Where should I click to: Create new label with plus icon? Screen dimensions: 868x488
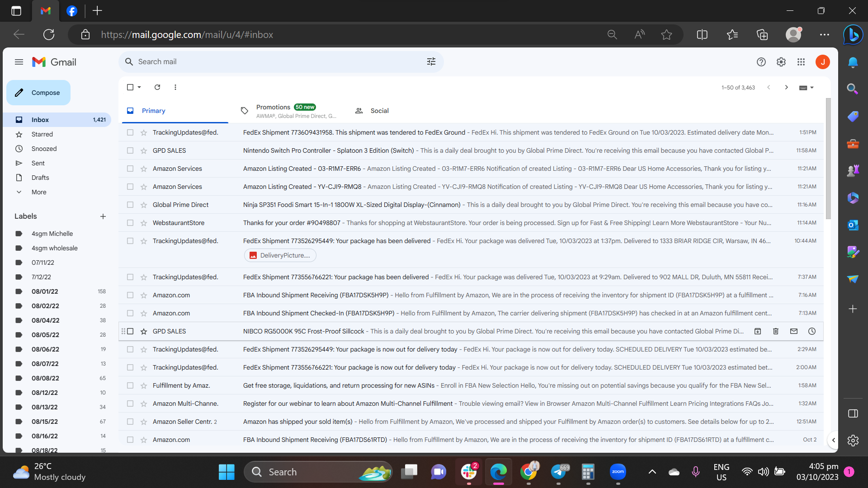103,216
